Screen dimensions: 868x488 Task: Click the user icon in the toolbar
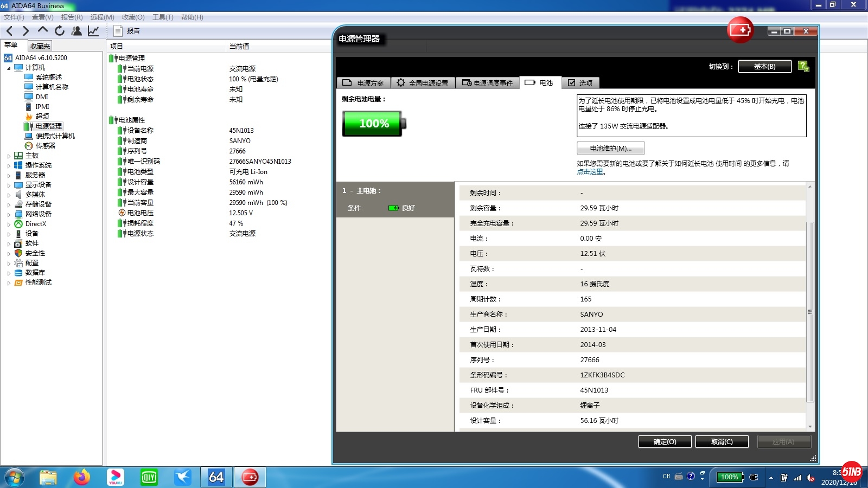click(76, 31)
